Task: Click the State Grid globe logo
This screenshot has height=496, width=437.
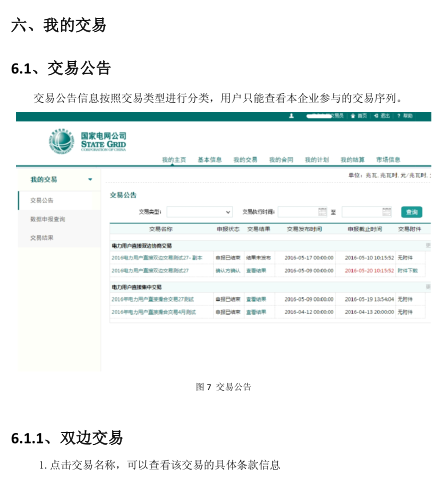Action: 61,141
